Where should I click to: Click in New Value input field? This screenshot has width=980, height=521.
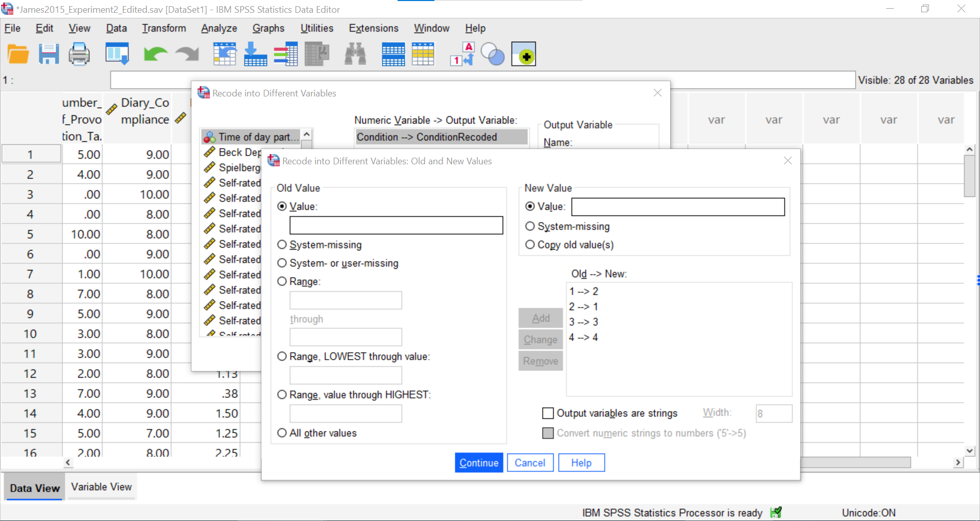click(678, 207)
